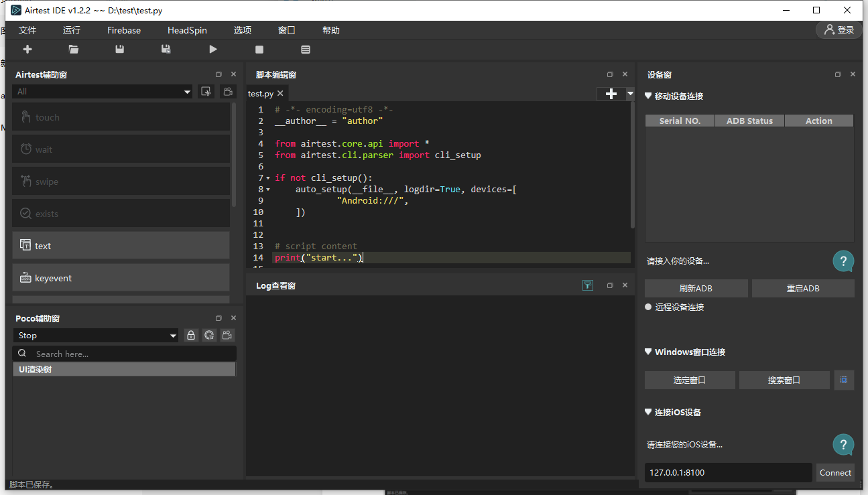The image size is (868, 495).
Task: Stop the script with the stop button
Action: pyautogui.click(x=259, y=50)
